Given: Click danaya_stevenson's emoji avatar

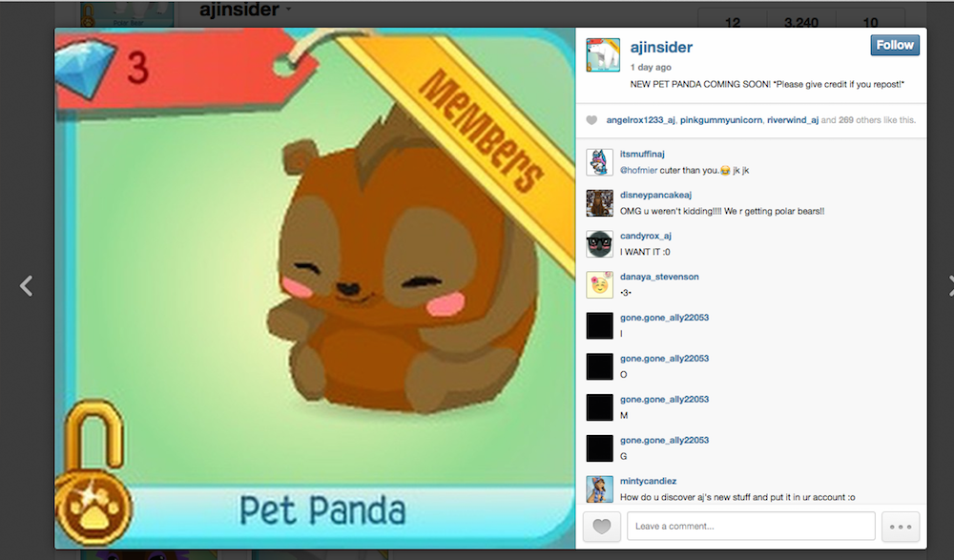Looking at the screenshot, I should coord(599,285).
